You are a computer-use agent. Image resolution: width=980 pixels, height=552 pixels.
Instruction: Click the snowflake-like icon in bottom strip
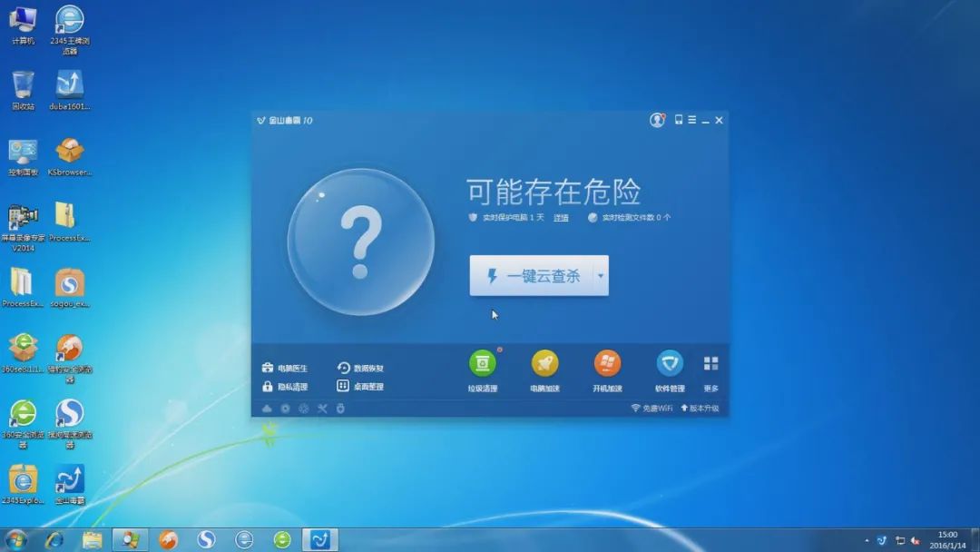[304, 409]
